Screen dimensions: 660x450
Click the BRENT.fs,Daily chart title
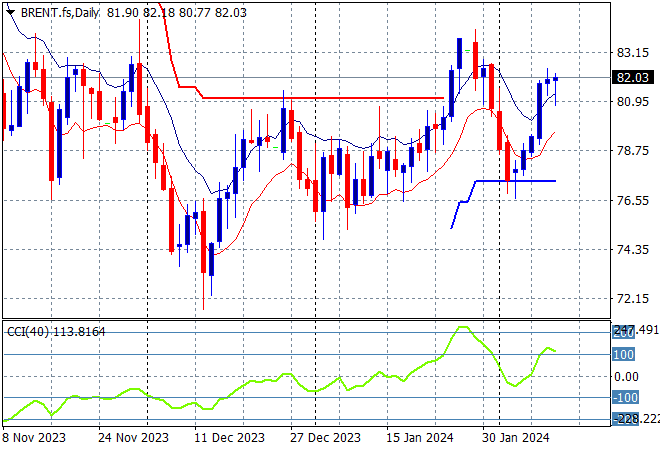pyautogui.click(x=60, y=13)
